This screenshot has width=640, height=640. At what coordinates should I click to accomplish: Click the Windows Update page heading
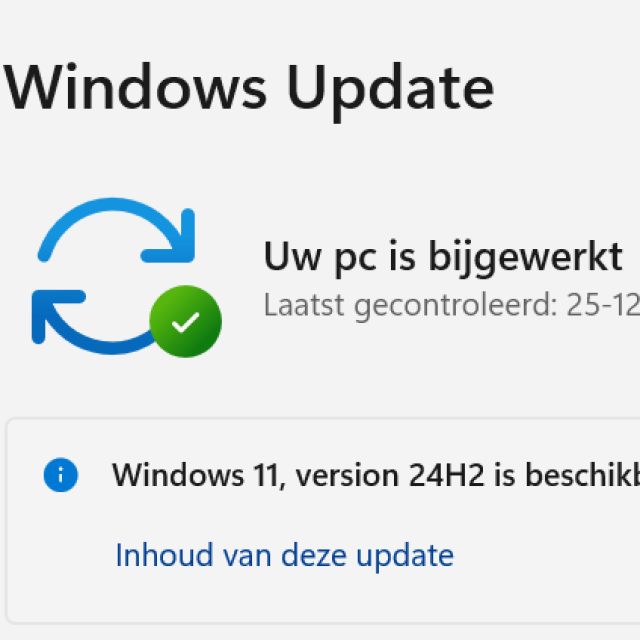click(249, 89)
